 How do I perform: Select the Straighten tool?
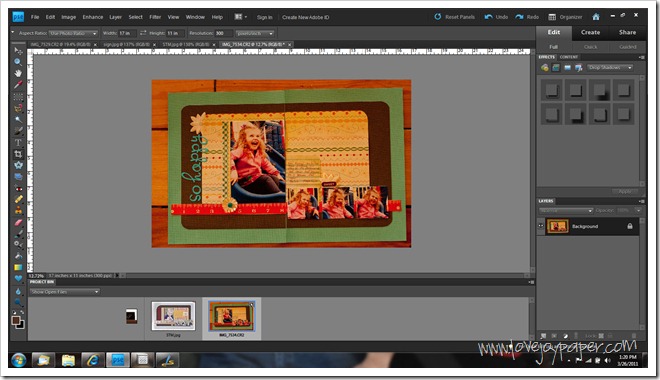click(18, 176)
